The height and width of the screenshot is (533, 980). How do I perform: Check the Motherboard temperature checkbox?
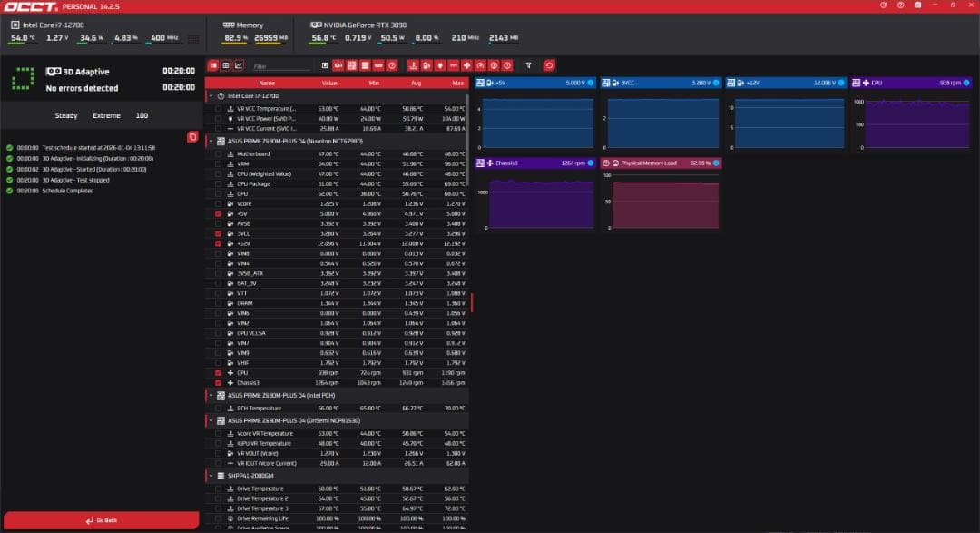pos(218,154)
